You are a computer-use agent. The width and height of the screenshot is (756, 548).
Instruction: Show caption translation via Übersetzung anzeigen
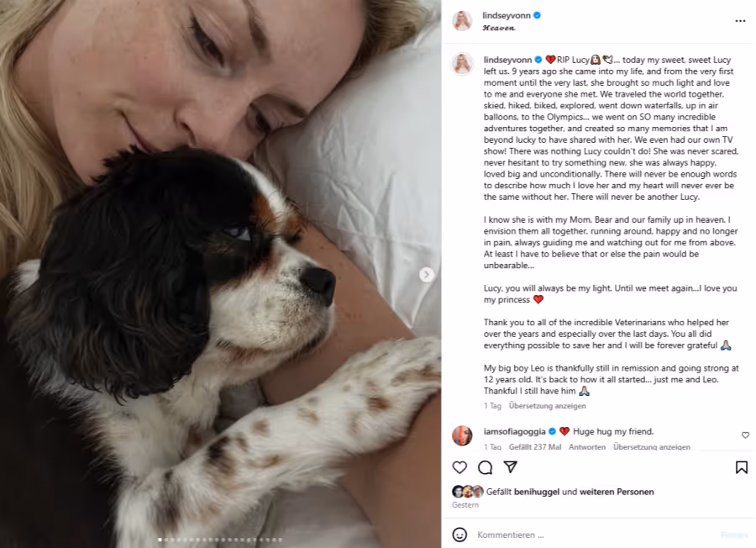[x=547, y=406]
